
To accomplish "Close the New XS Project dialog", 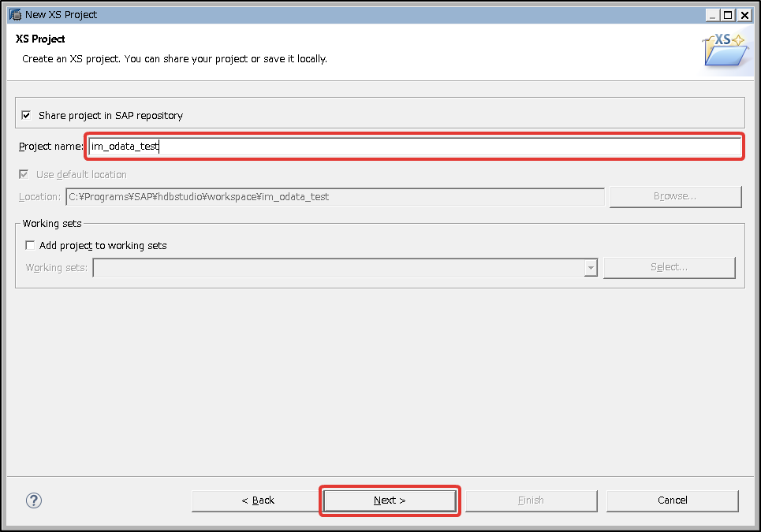I will coord(744,15).
